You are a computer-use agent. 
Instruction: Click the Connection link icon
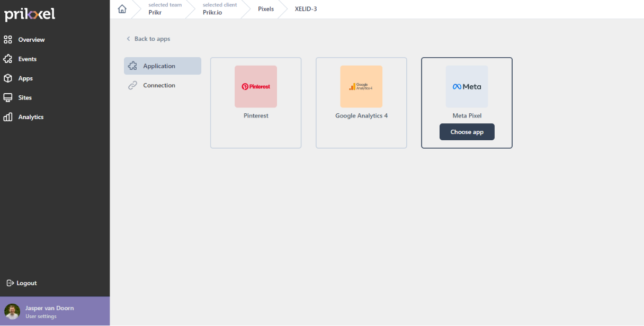133,86
